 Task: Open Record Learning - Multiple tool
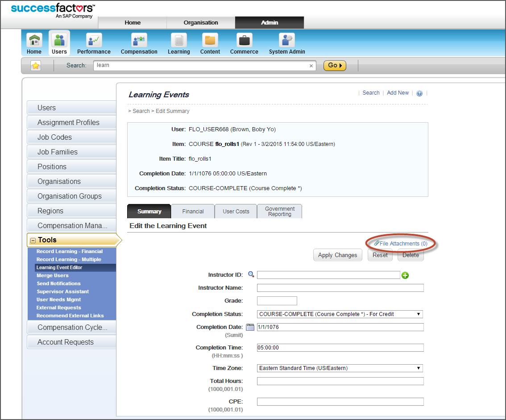(x=69, y=260)
